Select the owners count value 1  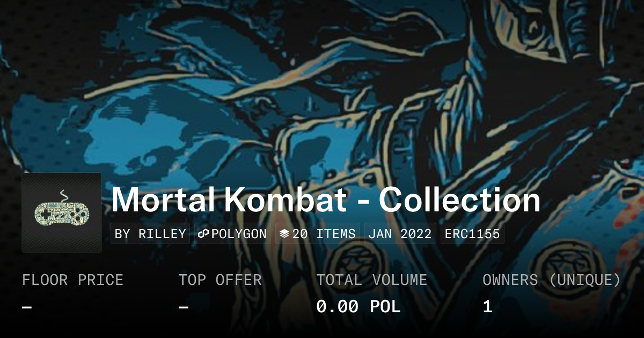(487, 307)
